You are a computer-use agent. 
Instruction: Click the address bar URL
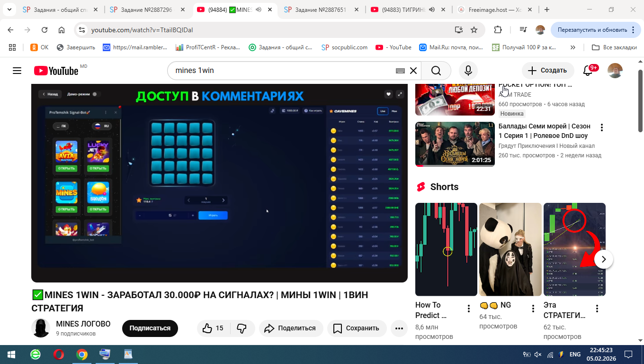pos(142,30)
